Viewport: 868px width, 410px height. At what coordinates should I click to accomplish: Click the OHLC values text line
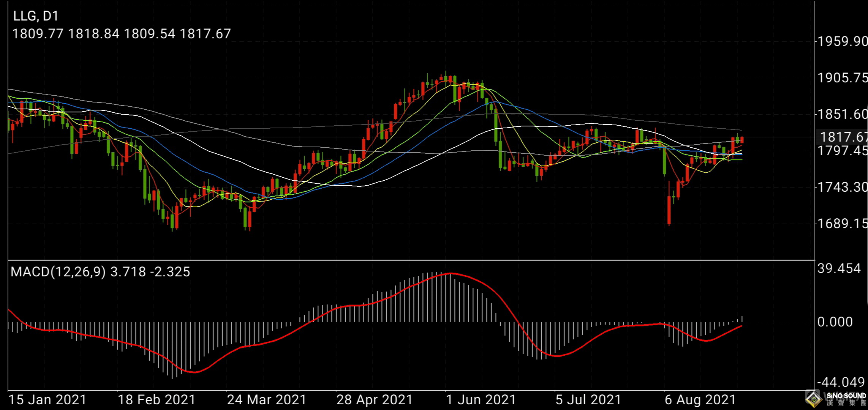pos(122,34)
